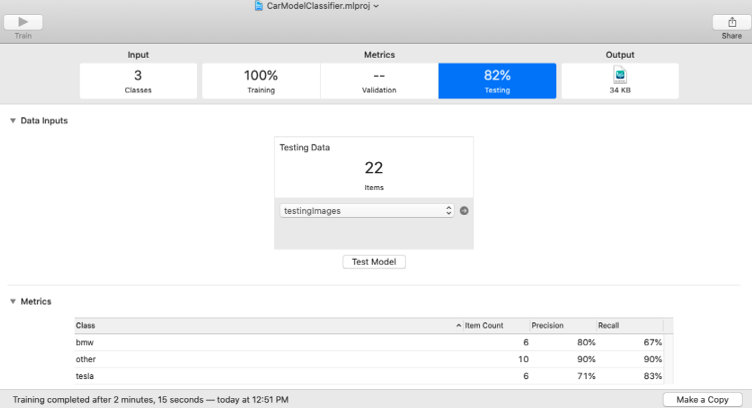The height and width of the screenshot is (410, 752).
Task: Collapse the Metrics section triangle
Action: (x=13, y=302)
